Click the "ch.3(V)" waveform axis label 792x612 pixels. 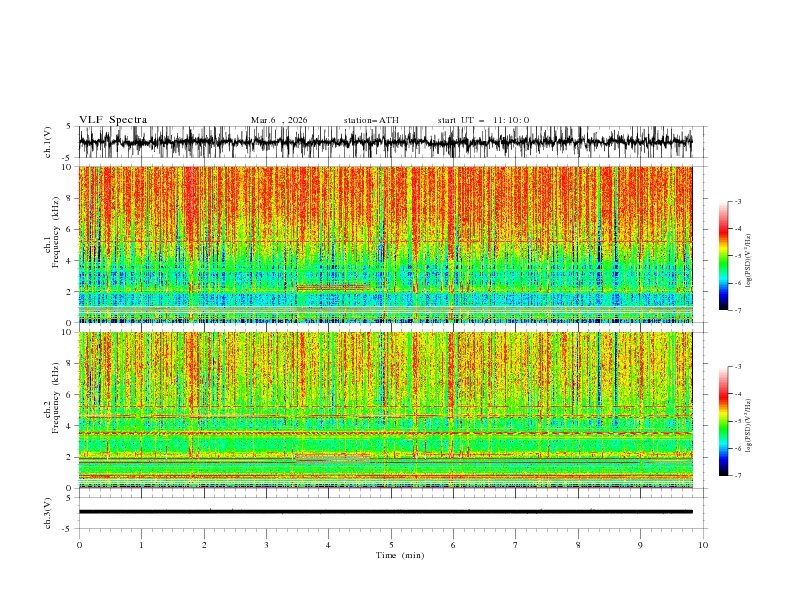(48, 513)
